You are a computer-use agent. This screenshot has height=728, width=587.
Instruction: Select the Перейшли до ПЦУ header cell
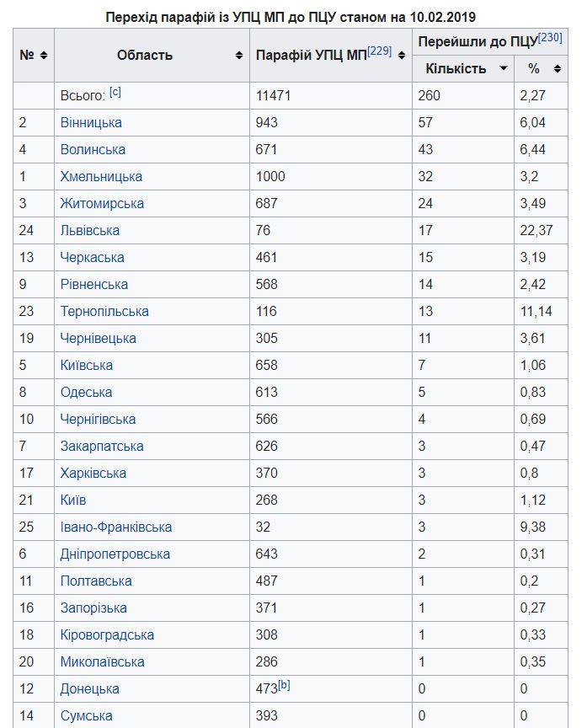pyautogui.click(x=477, y=40)
